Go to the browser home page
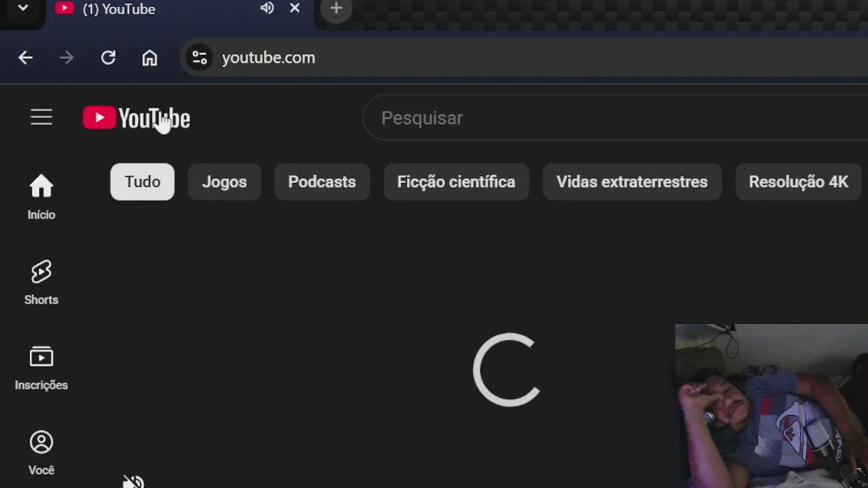Image resolution: width=868 pixels, height=488 pixels. (150, 58)
